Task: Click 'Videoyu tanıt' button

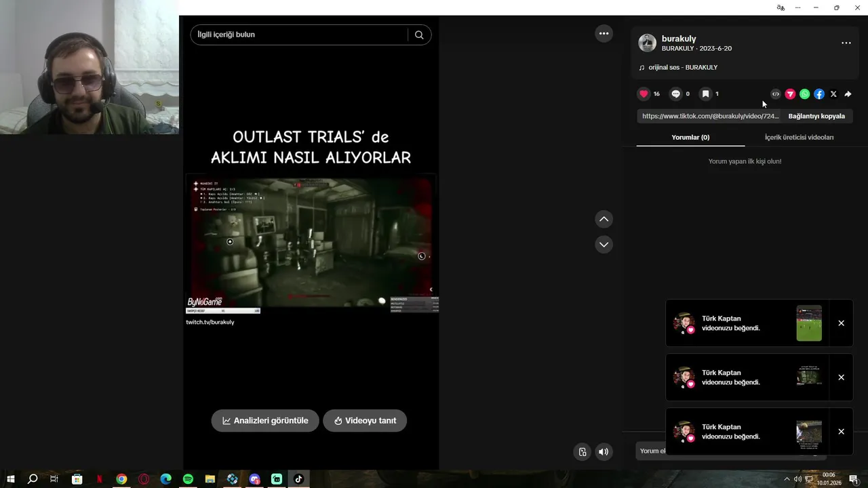Action: [365, 421]
